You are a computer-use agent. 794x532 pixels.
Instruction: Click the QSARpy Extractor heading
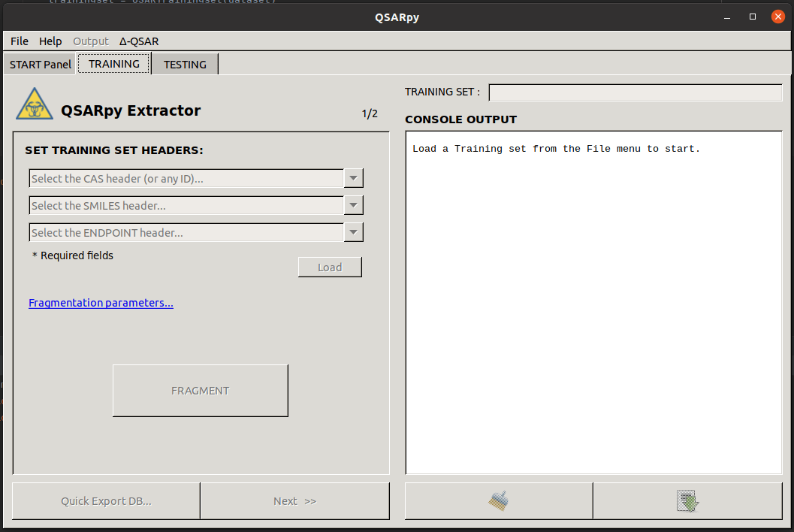pyautogui.click(x=131, y=110)
